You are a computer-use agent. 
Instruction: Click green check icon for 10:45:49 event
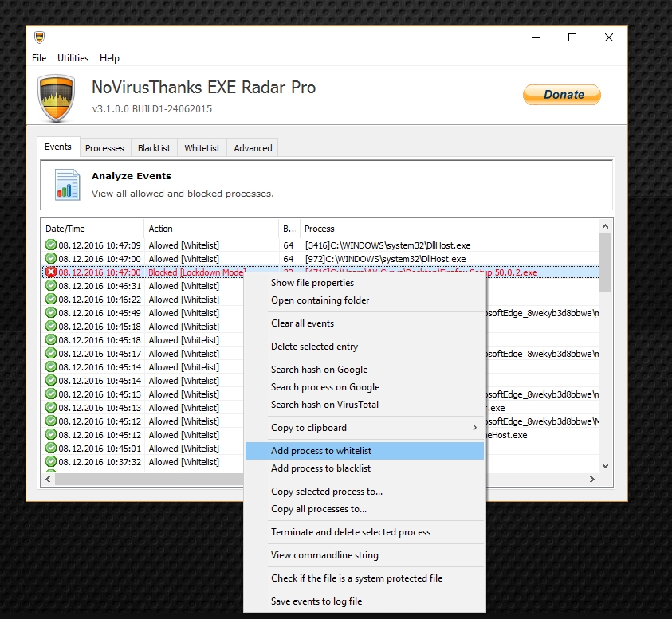point(51,313)
